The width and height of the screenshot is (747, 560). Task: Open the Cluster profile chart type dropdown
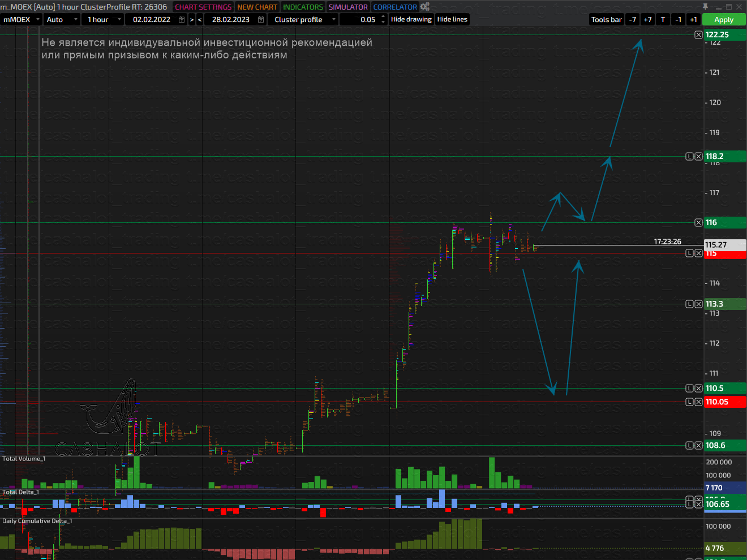click(303, 19)
